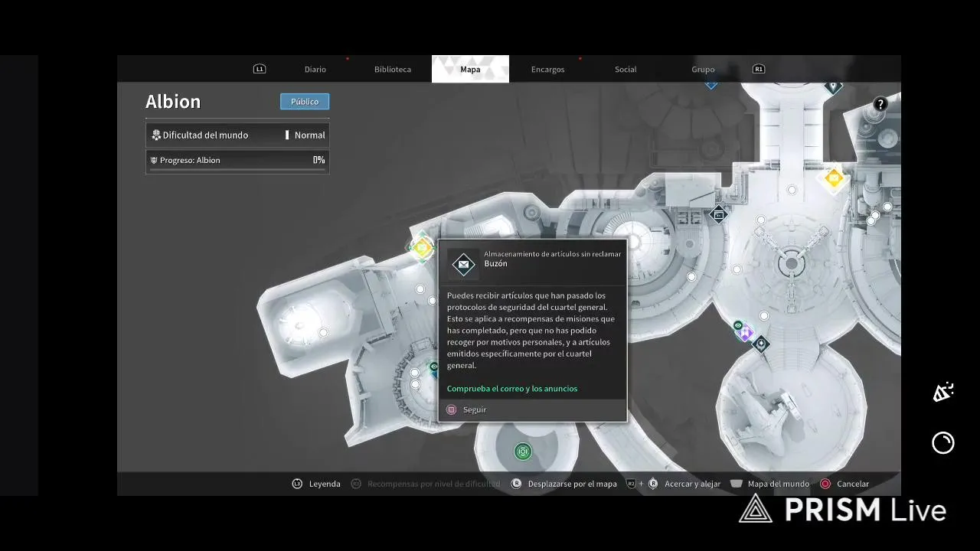Click the Buzón envelope icon in tooltip
This screenshot has width=980, height=551.
[x=463, y=264]
